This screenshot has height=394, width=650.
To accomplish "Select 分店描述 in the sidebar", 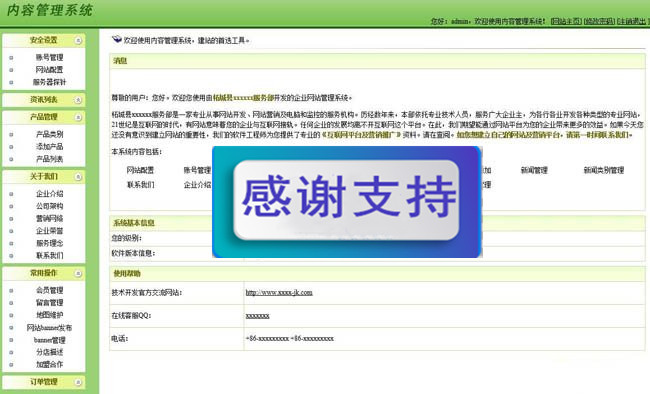I will 49,352.
